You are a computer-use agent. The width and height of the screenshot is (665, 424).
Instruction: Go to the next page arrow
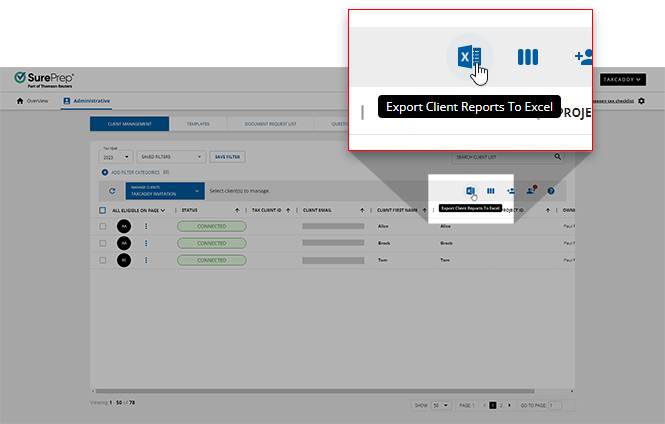pyautogui.click(x=509, y=405)
